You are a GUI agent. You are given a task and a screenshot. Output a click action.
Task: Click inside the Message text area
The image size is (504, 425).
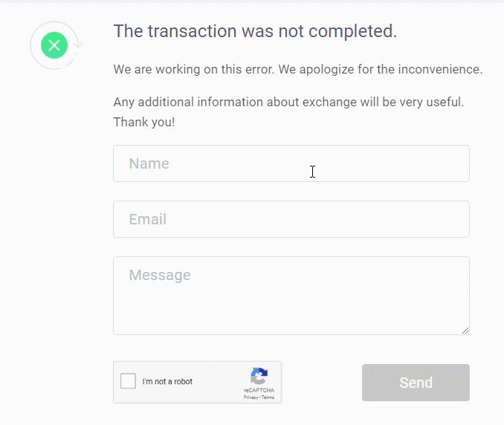291,296
